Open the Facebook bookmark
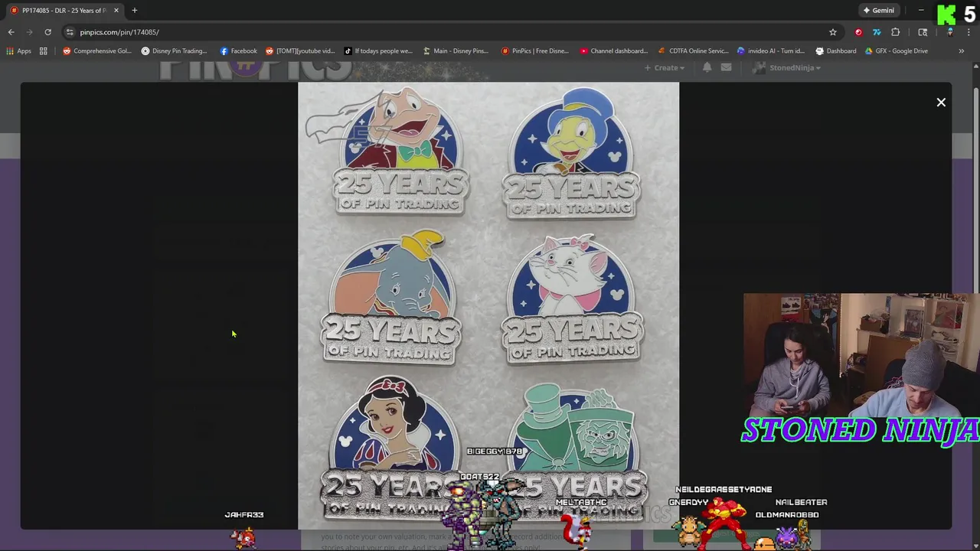Image resolution: width=980 pixels, height=551 pixels. (239, 51)
